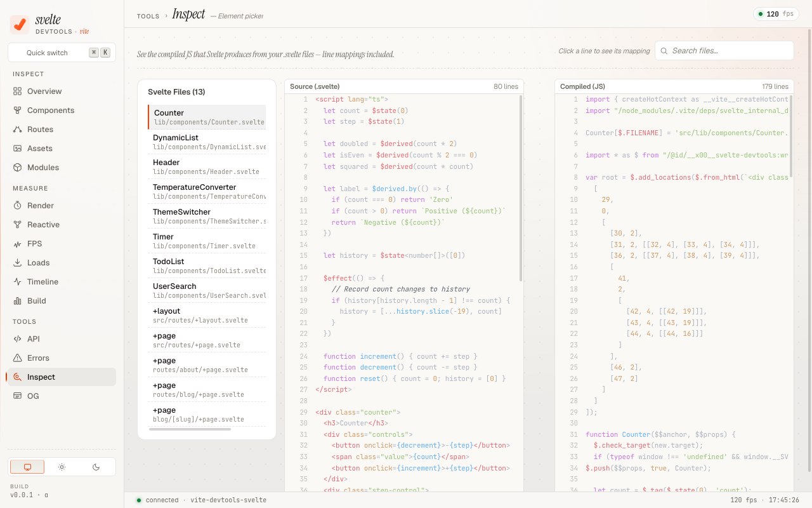Click the Loads download icon

point(18,263)
